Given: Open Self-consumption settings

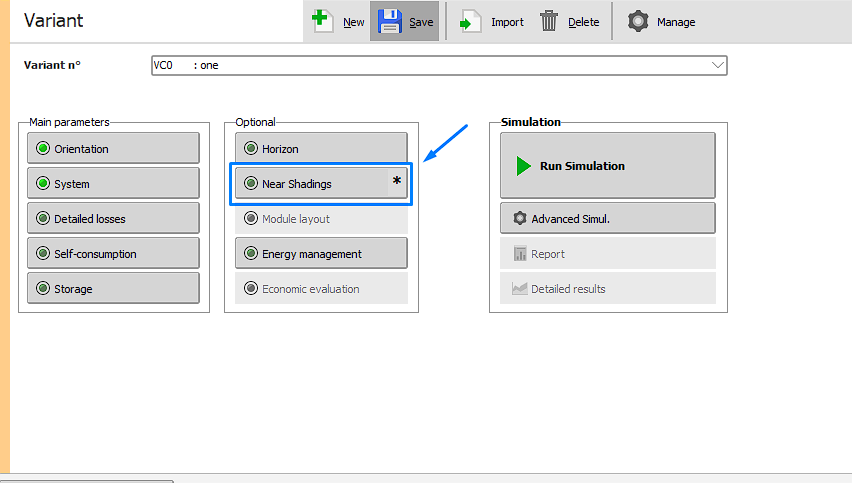Looking at the screenshot, I should [x=113, y=254].
